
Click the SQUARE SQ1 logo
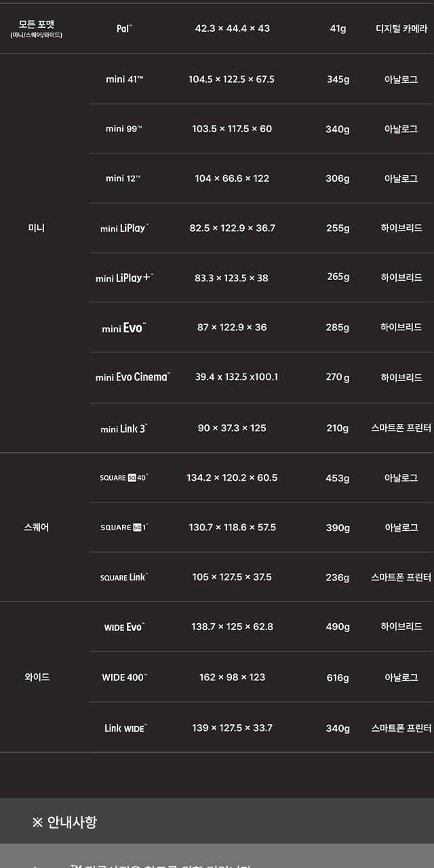tap(123, 528)
